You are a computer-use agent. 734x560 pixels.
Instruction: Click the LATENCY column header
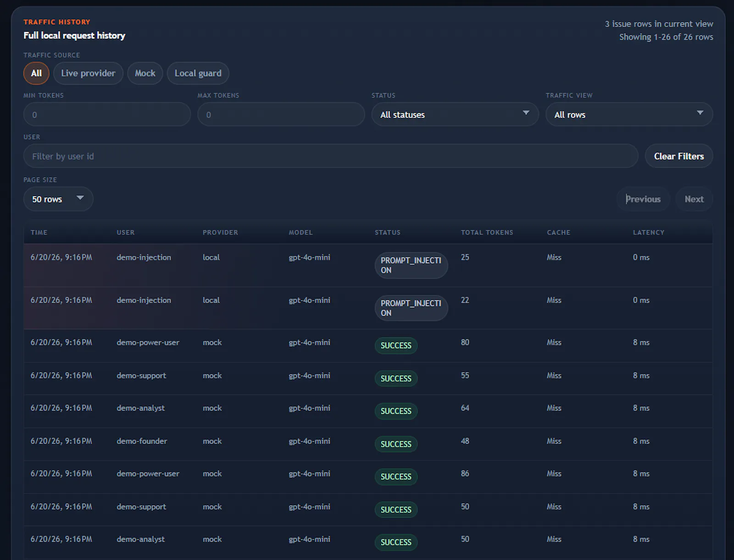(x=649, y=233)
